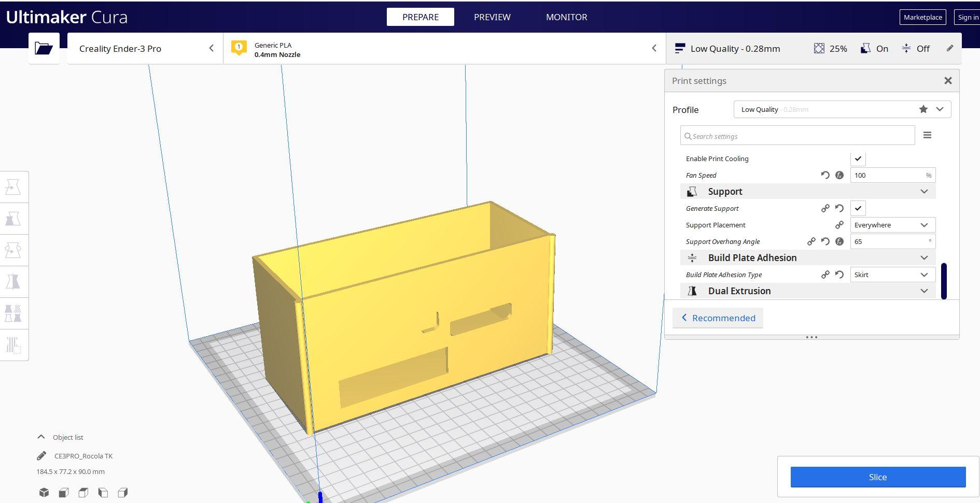Close the Print settings panel
The height and width of the screenshot is (503, 980).
(x=948, y=81)
